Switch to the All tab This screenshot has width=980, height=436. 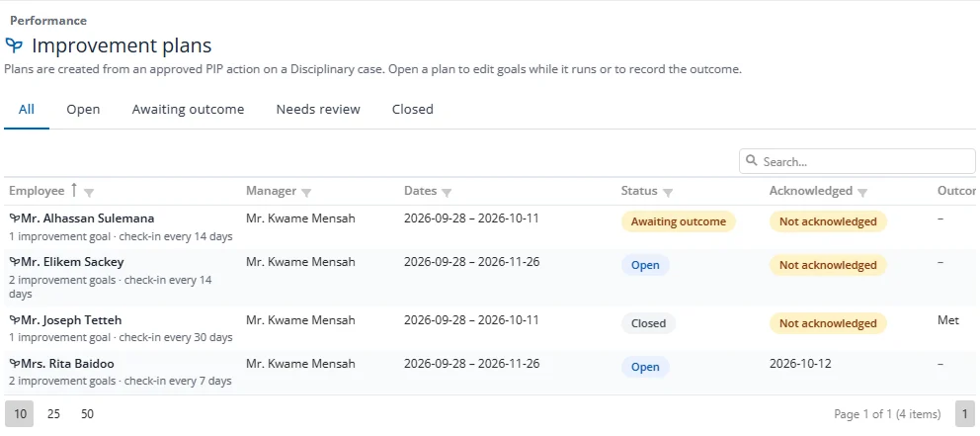click(x=27, y=110)
